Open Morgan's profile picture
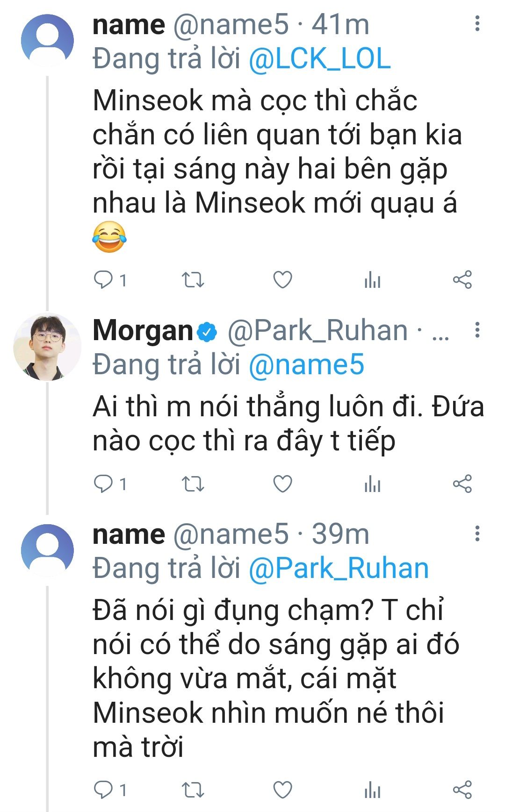The image size is (505, 812). (x=47, y=346)
